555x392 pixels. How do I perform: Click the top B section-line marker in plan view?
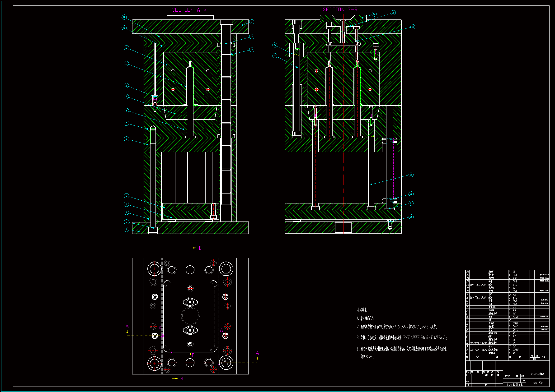pos(200,248)
